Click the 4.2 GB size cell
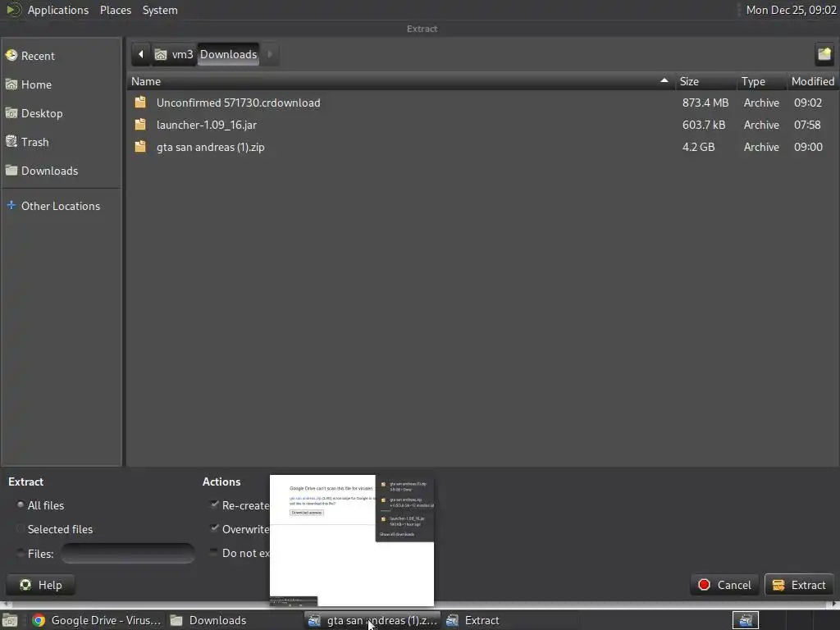Screen dimensions: 840x630 pos(699,147)
